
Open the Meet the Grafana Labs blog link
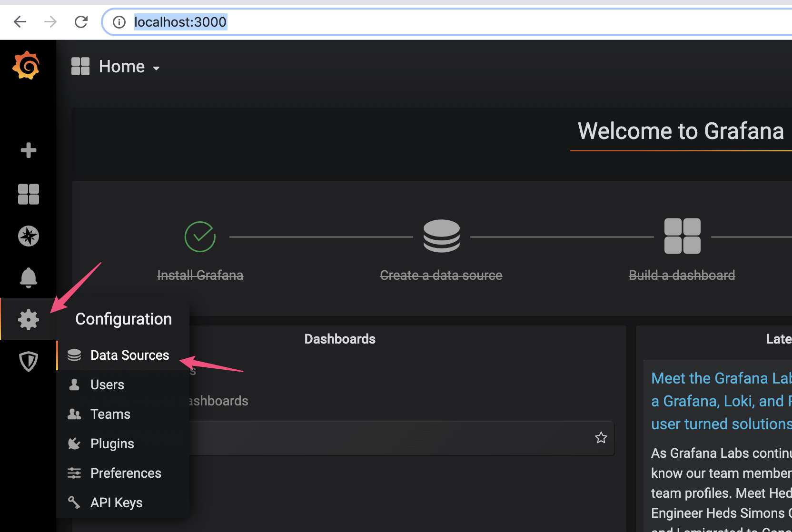coord(722,401)
